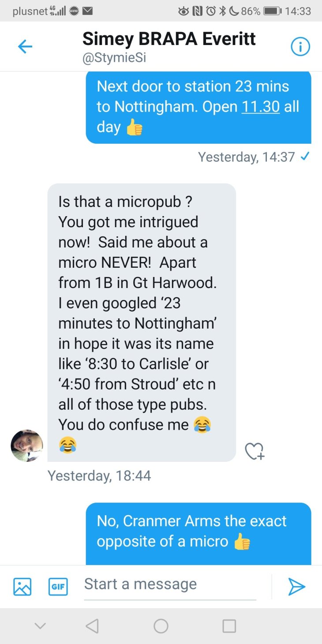Focus the 'Start a message' field
This screenshot has width=322, height=644.
click(170, 584)
